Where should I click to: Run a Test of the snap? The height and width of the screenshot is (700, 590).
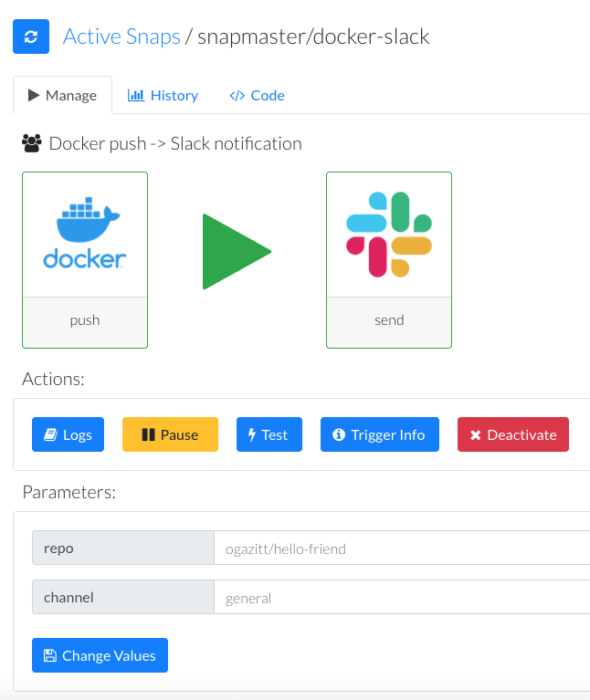pos(269,434)
